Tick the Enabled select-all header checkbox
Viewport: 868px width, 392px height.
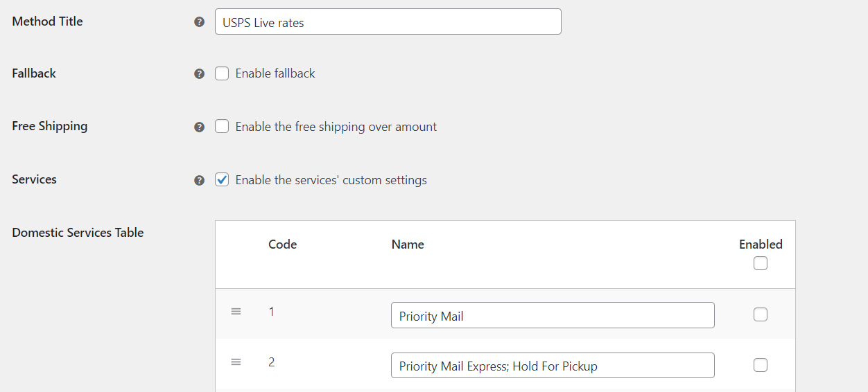(x=761, y=263)
